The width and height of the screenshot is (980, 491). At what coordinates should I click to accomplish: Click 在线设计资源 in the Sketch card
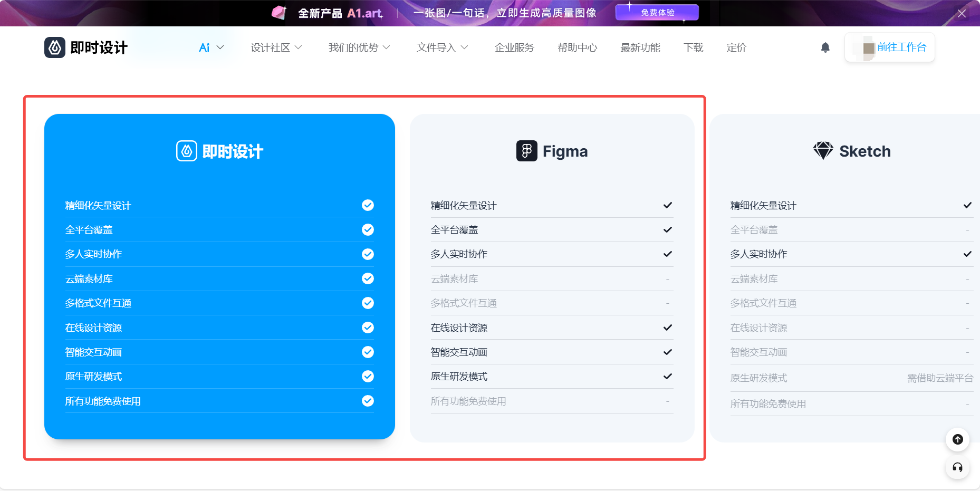click(x=758, y=328)
